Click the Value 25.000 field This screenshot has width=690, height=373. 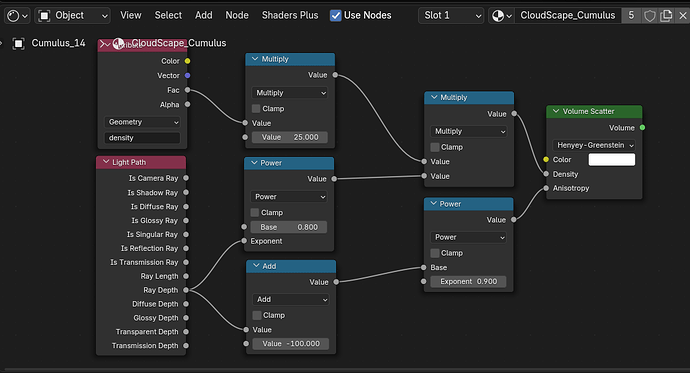point(290,137)
